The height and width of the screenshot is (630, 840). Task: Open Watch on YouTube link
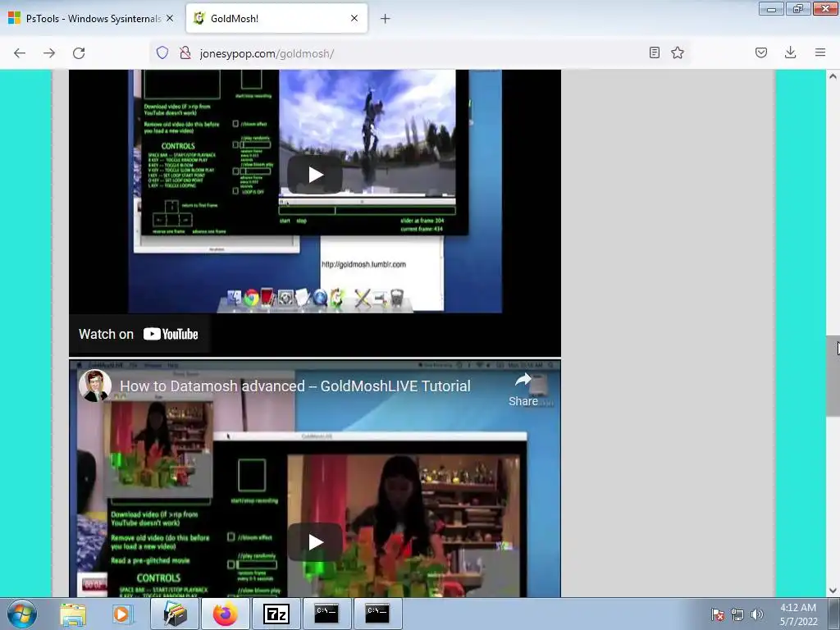pos(138,335)
